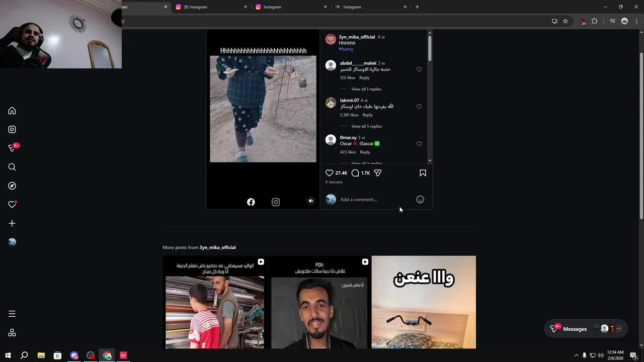View 423 likes on 0mar.xy's comment
Screen dimensions: 644x362
[x=348, y=152]
